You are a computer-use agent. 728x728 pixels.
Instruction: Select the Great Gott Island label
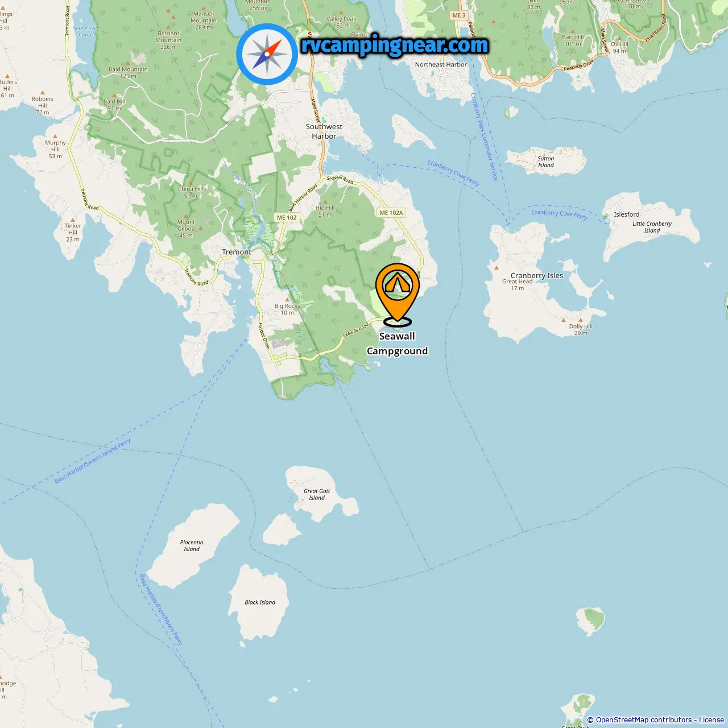(317, 494)
